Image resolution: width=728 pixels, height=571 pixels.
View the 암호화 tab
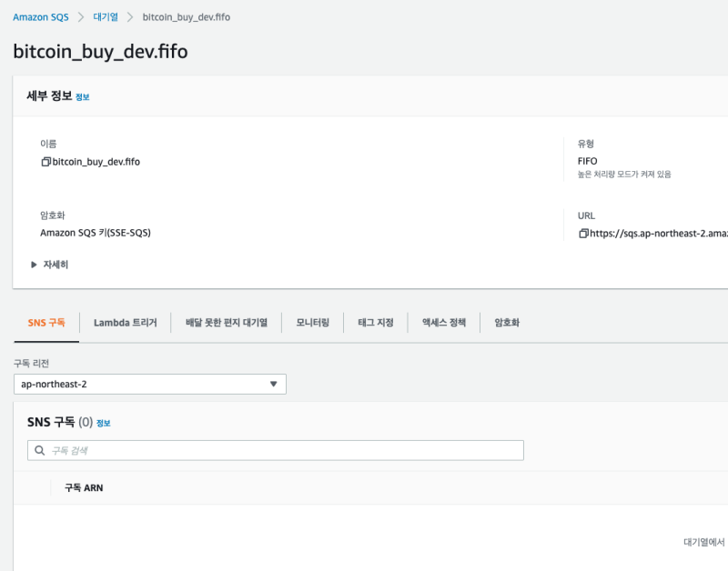point(507,323)
